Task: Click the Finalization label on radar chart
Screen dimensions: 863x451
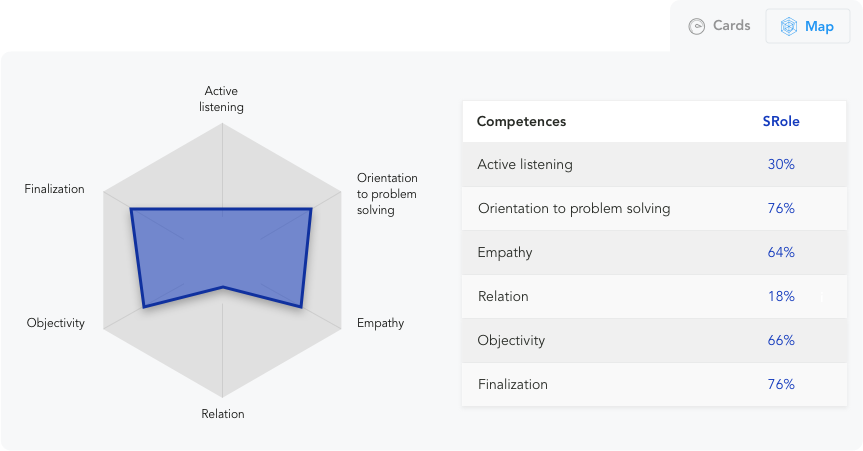Action: click(54, 189)
